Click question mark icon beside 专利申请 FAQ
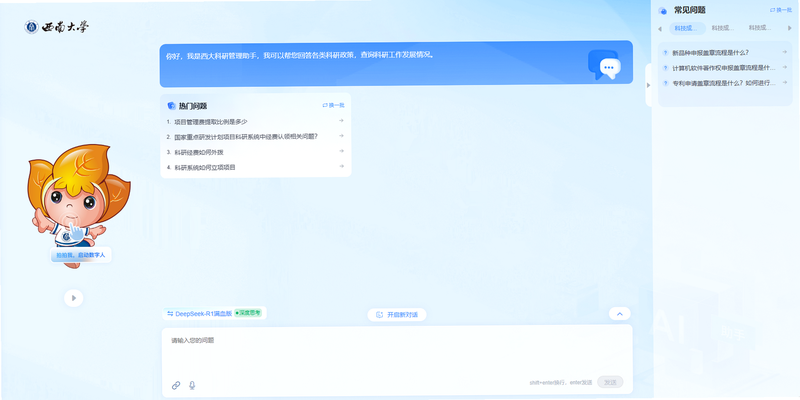Screen dimensions: 800x400 [x=665, y=83]
